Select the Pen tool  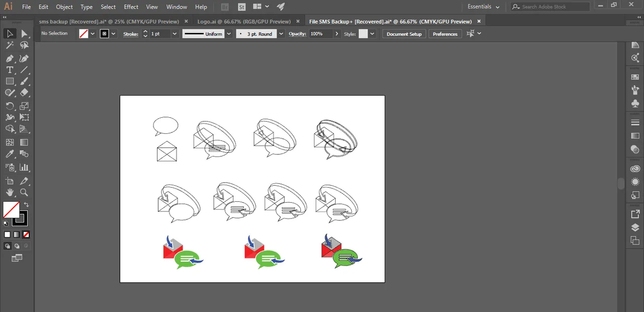[10, 58]
